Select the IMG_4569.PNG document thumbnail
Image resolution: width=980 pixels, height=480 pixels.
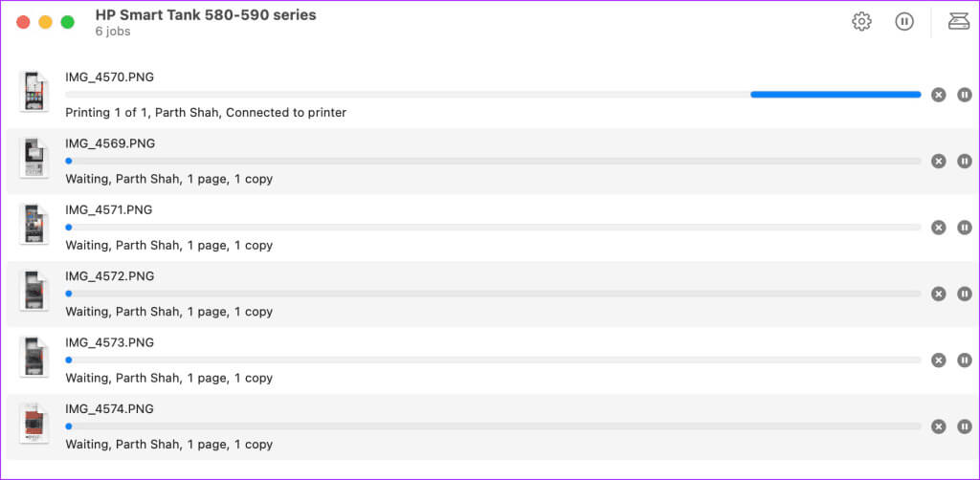pyautogui.click(x=33, y=158)
